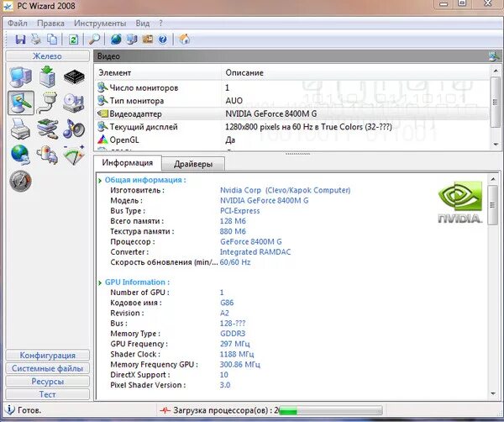The image size is (504, 422).
Task: Collapse the GPU Information group arrow
Action: pos(100,282)
